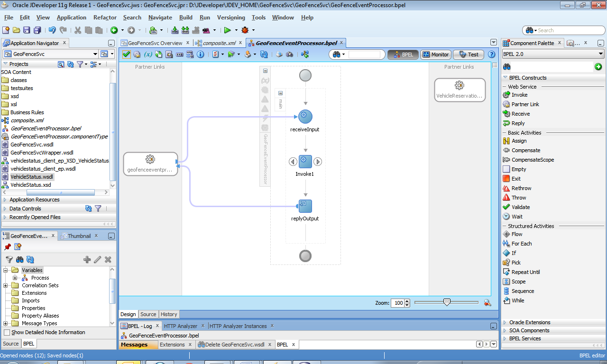The height and width of the screenshot is (364, 607).
Task: Open the Navigate menu
Action: 160,18
